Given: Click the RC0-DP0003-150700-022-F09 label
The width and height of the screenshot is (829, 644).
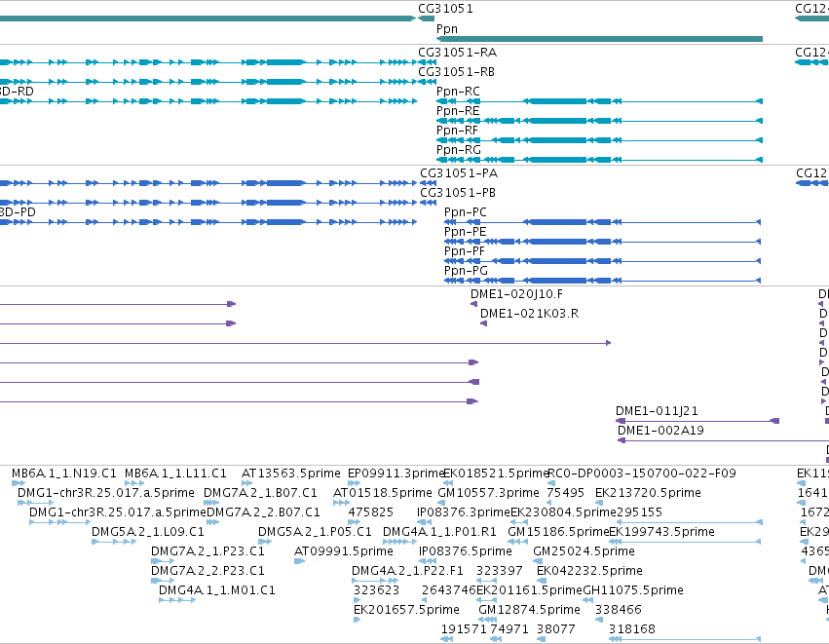Looking at the screenshot, I should [x=642, y=474].
